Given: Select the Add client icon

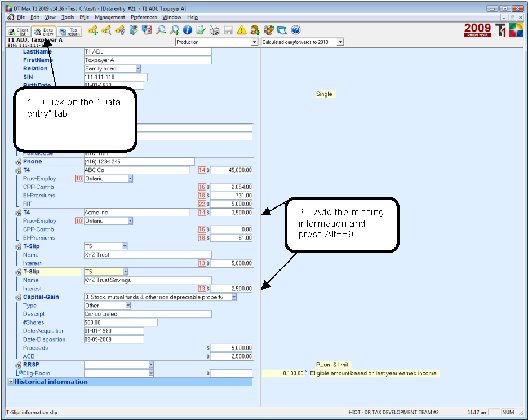Looking at the screenshot, I should click(x=255, y=30).
